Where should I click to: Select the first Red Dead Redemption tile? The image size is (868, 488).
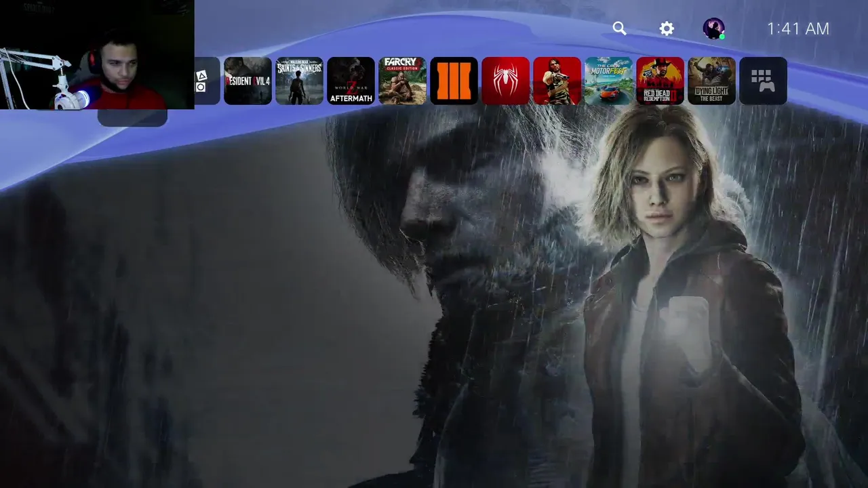[557, 81]
